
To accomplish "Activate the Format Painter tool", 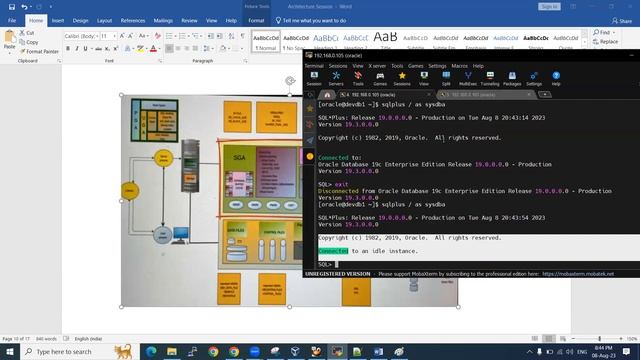I will pos(39,51).
